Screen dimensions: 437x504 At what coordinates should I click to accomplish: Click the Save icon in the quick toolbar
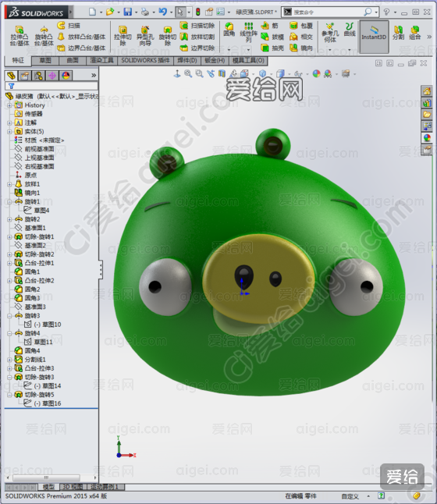(x=128, y=12)
